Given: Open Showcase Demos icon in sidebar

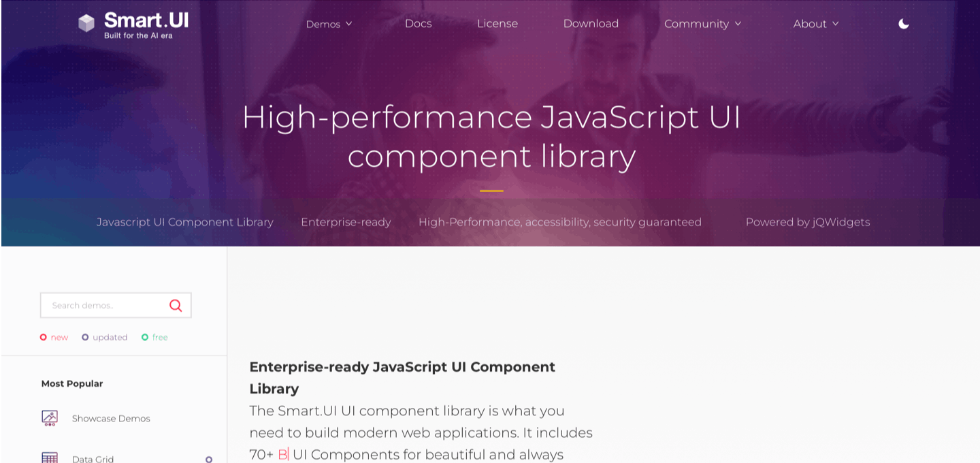Looking at the screenshot, I should tap(50, 418).
